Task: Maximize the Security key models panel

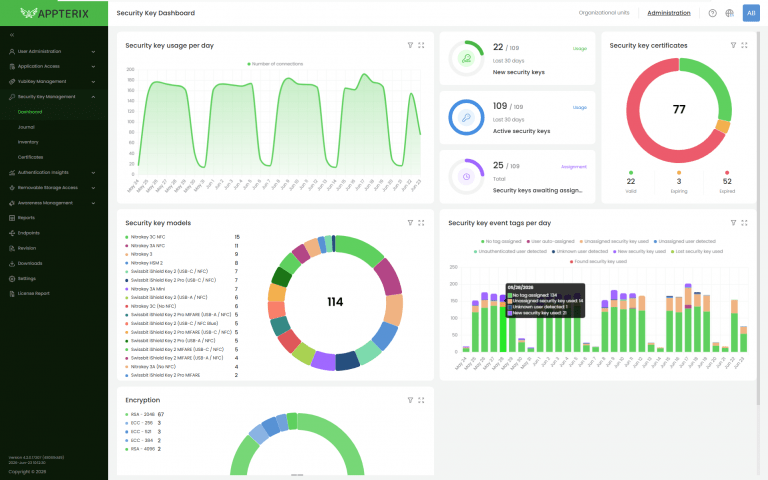Action: click(x=421, y=223)
